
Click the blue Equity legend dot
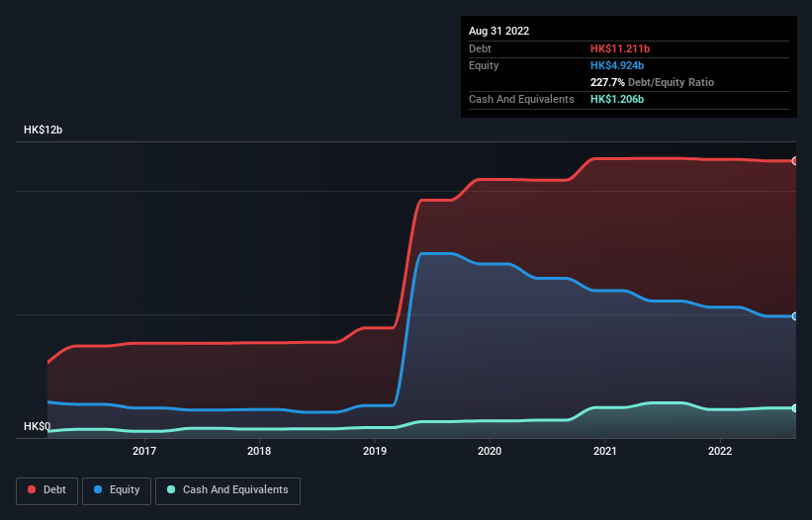pyautogui.click(x=98, y=489)
